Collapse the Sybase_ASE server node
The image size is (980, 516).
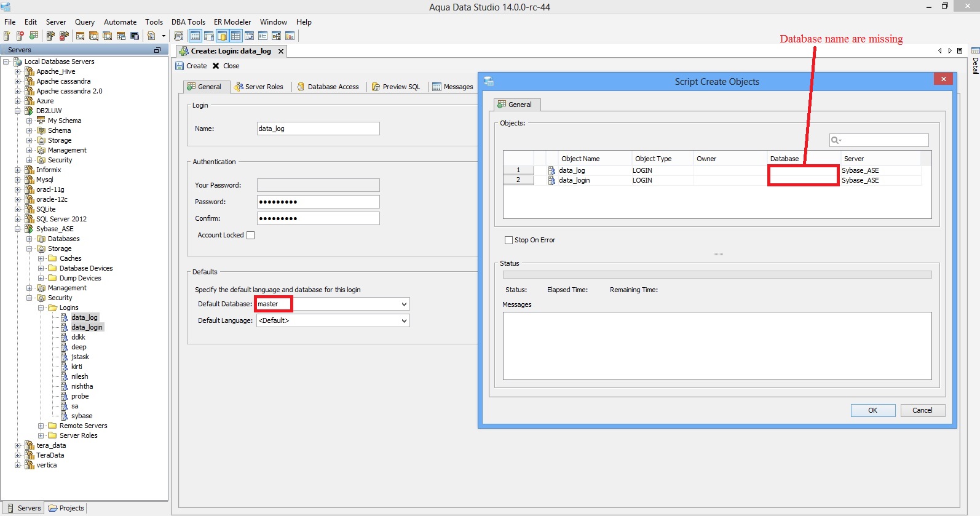pyautogui.click(x=18, y=229)
